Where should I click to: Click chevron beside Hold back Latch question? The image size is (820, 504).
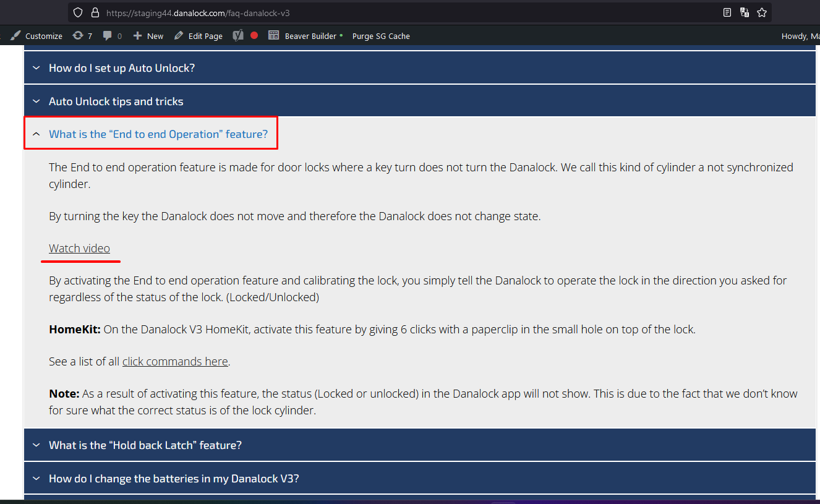pos(36,445)
